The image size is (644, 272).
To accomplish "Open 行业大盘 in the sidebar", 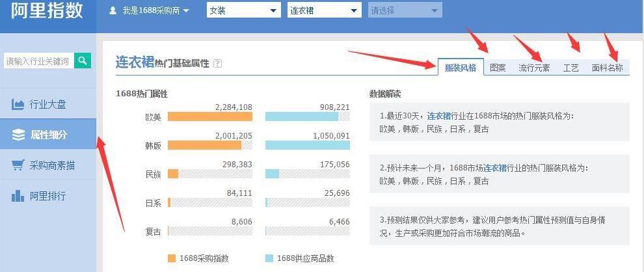I will [x=48, y=104].
